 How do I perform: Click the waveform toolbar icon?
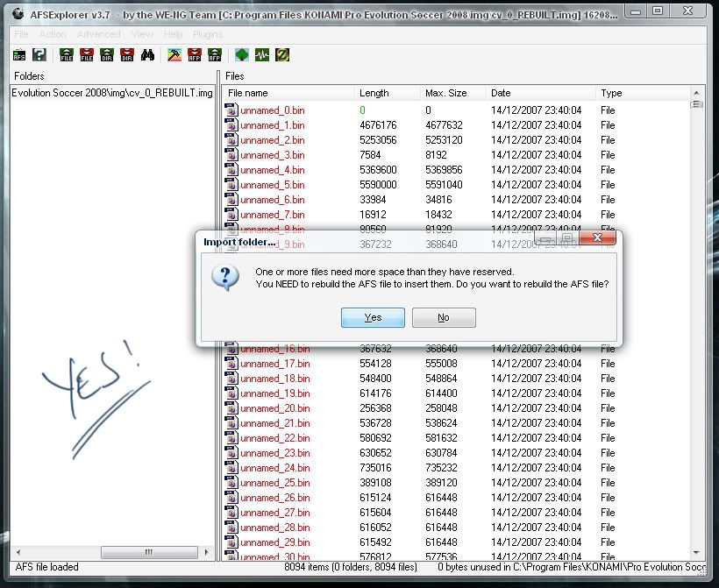262,55
